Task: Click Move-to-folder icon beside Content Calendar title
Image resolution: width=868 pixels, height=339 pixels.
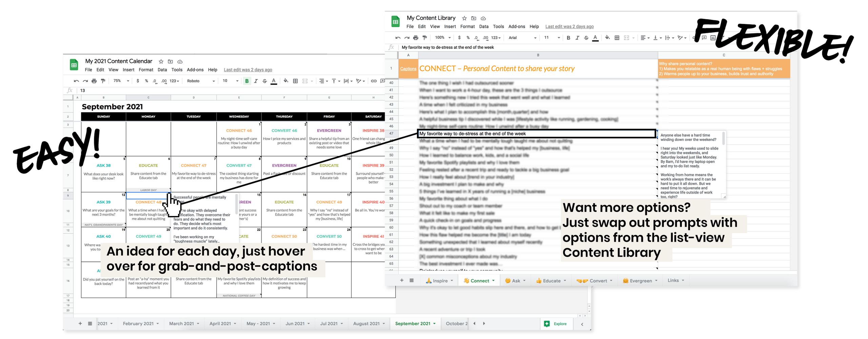Action: click(x=171, y=62)
